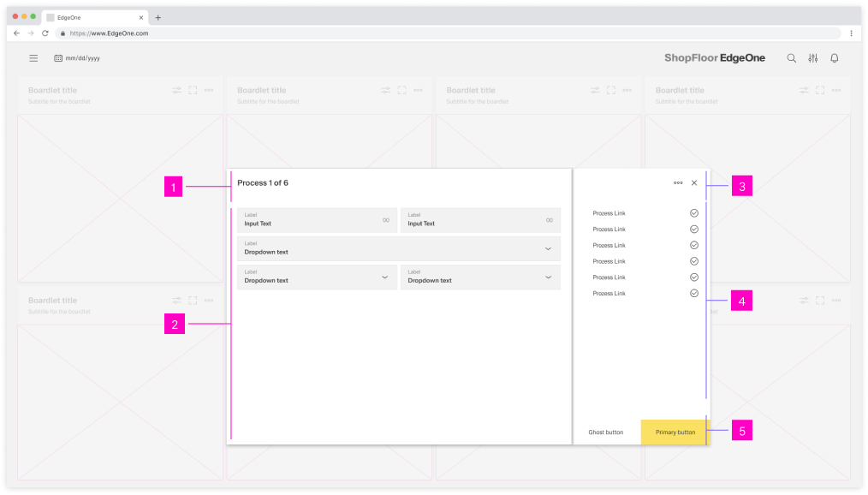Open the first Boardlet's filter settings icon
The width and height of the screenshot is (868, 495).
coord(177,89)
